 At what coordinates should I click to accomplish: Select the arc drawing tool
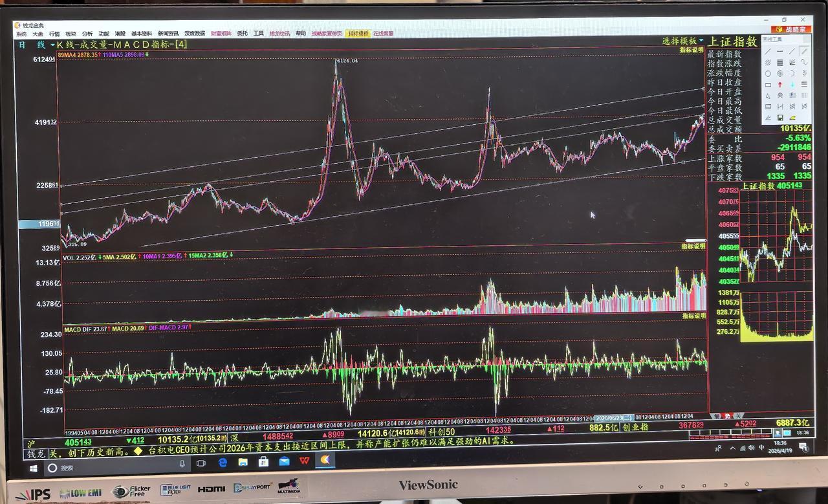[792, 74]
